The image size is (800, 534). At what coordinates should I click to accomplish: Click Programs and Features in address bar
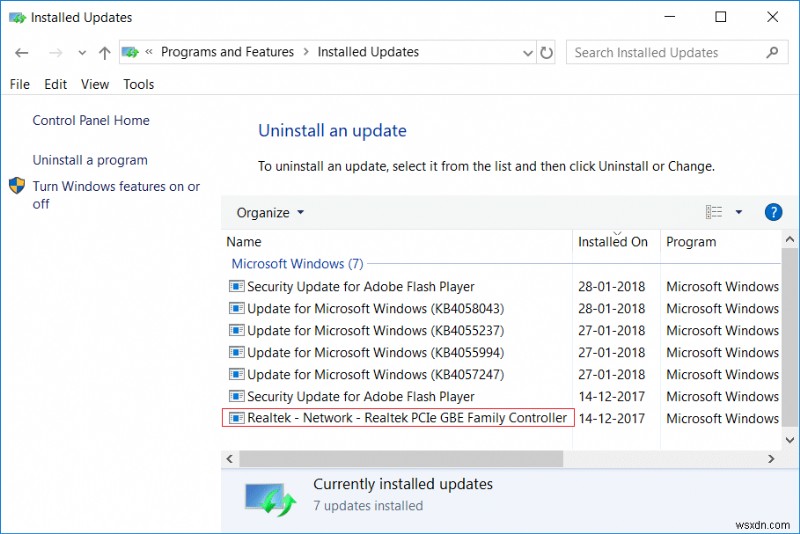click(228, 52)
